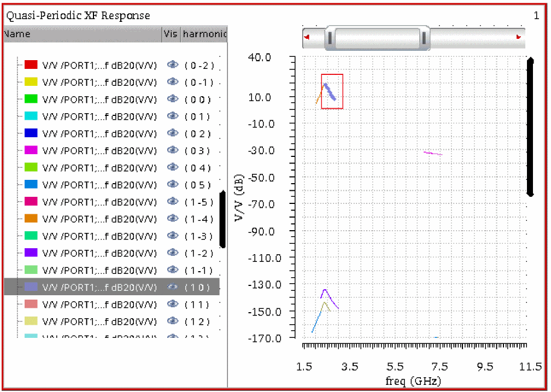The width and height of the screenshot is (551, 392).
Task: Hide the (0 -1) harmonic trace
Action: click(x=173, y=81)
